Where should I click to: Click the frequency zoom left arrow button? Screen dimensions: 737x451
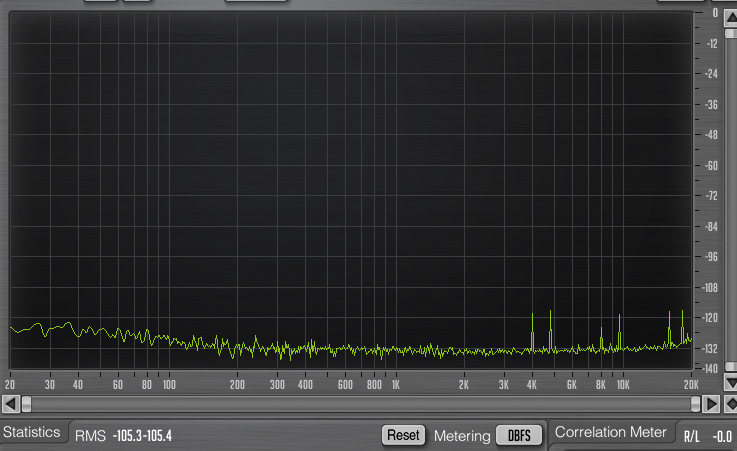(x=11, y=404)
